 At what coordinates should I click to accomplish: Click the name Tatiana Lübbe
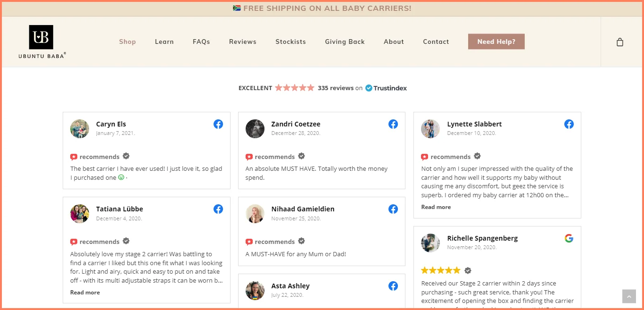pos(120,209)
